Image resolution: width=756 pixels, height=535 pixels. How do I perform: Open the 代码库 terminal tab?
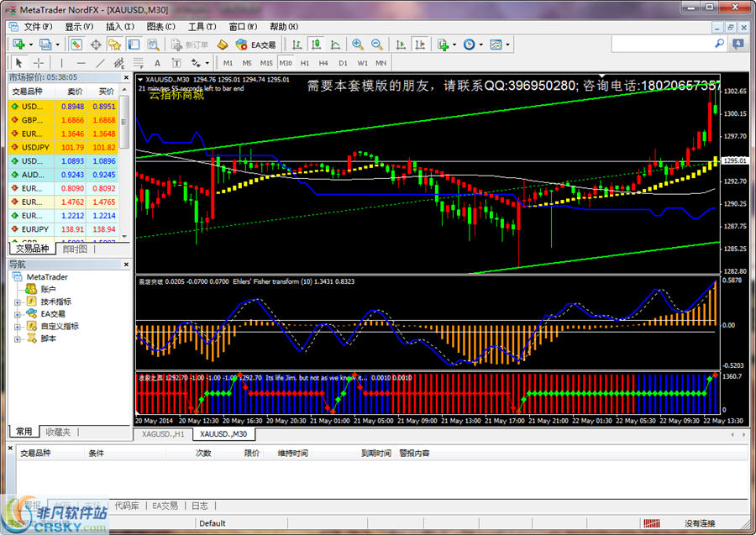[x=126, y=506]
